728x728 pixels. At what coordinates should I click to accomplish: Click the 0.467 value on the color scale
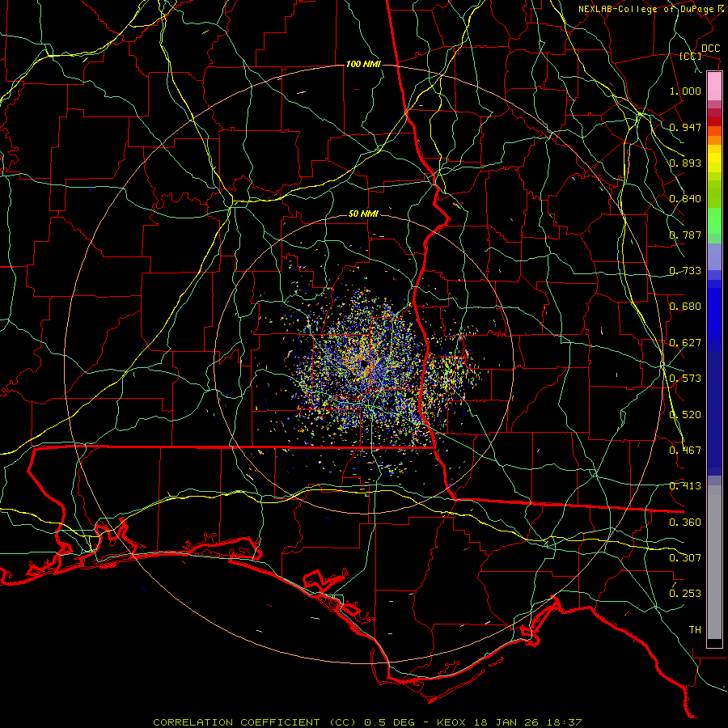(x=685, y=451)
